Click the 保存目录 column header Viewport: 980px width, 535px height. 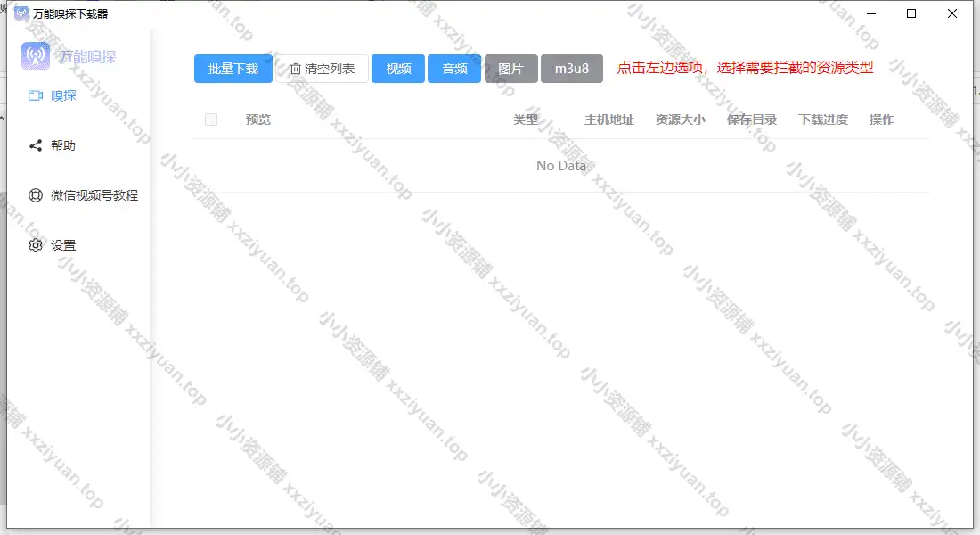751,119
